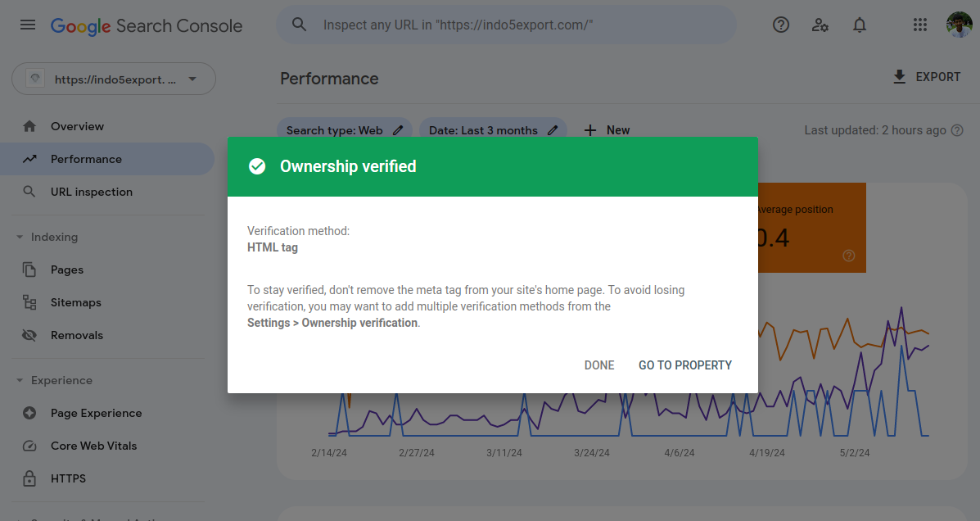Click Settings > Ownership verification text
This screenshot has height=521, width=980.
332,323
